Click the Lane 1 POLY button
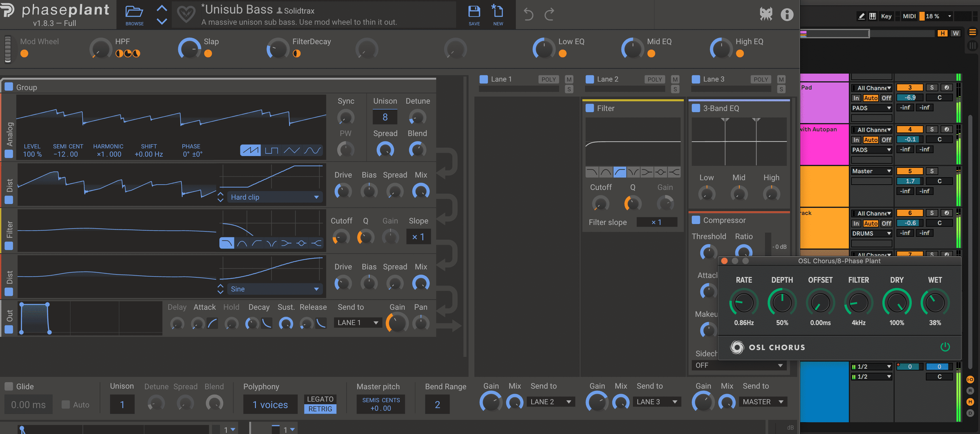This screenshot has height=434, width=980. (548, 79)
